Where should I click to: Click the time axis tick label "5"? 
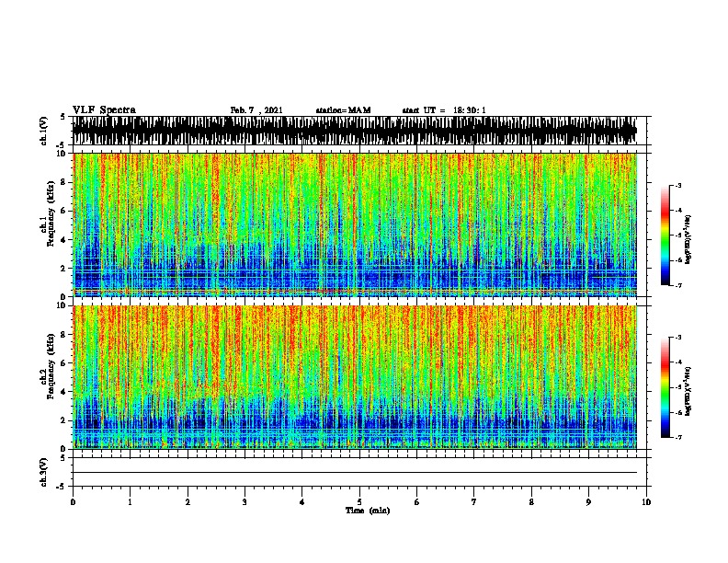coord(359,502)
